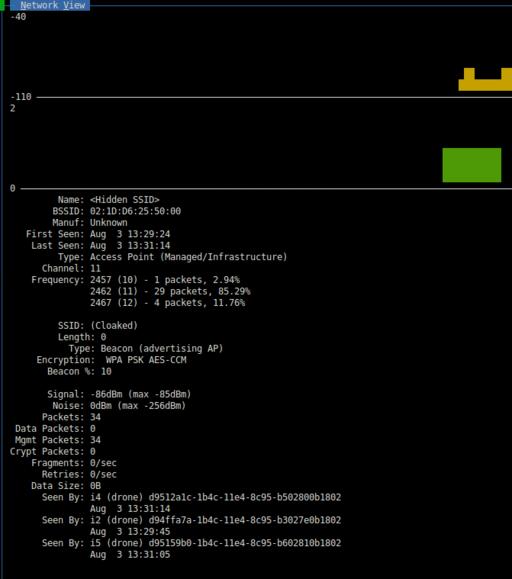
Task: Click the Last Seen timestamp line
Action: [101, 246]
